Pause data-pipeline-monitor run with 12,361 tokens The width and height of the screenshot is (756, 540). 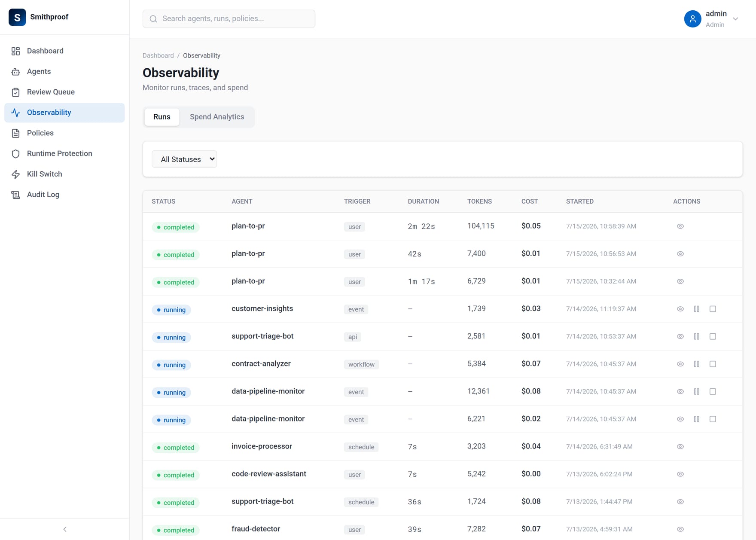click(697, 391)
